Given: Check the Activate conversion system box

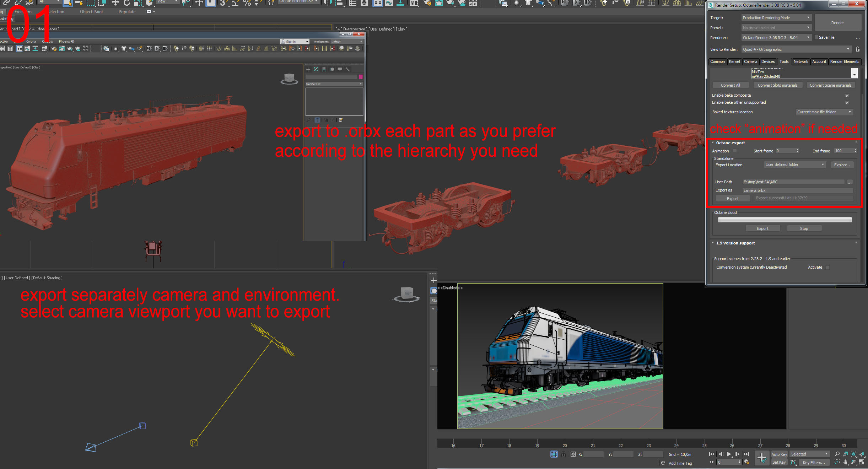Looking at the screenshot, I should [827, 268].
